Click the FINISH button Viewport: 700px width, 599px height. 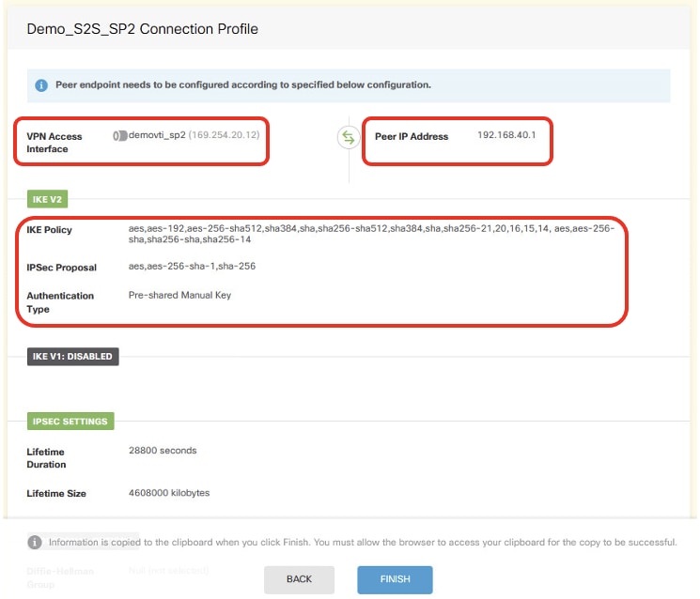395,579
